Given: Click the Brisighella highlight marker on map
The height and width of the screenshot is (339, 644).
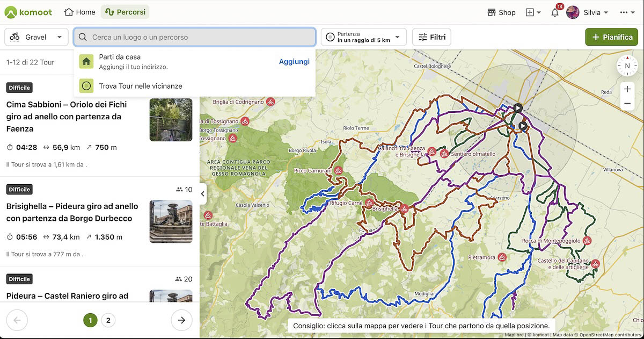Looking at the screenshot, I should coord(404,208).
